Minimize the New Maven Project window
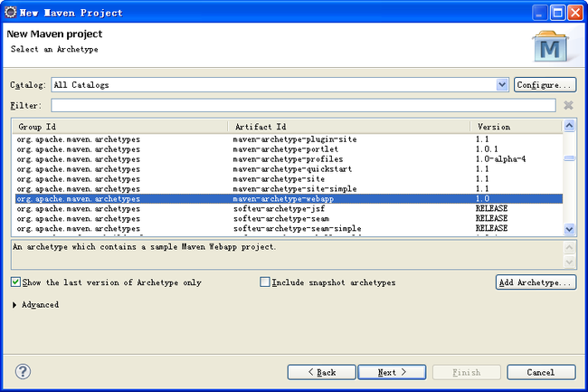The height and width of the screenshot is (392, 588). (539, 13)
